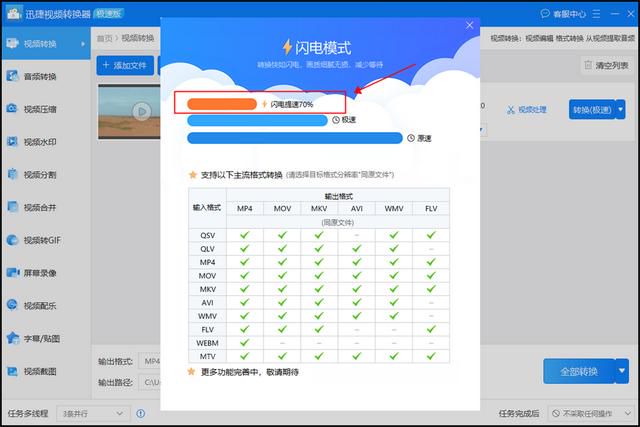Click the 清空列表 button
Screen dimensions: 640x427
pyautogui.click(x=606, y=65)
